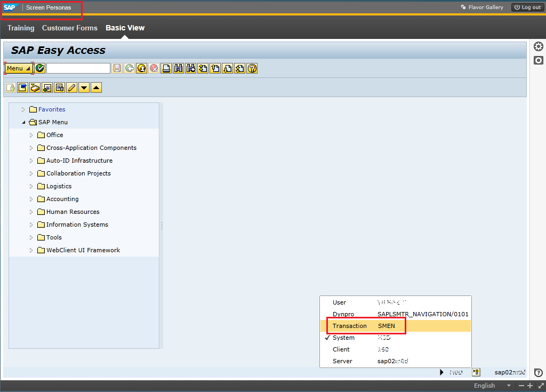Click the Last Page icon
Viewport: 546px width, 392px height.
[x=240, y=68]
